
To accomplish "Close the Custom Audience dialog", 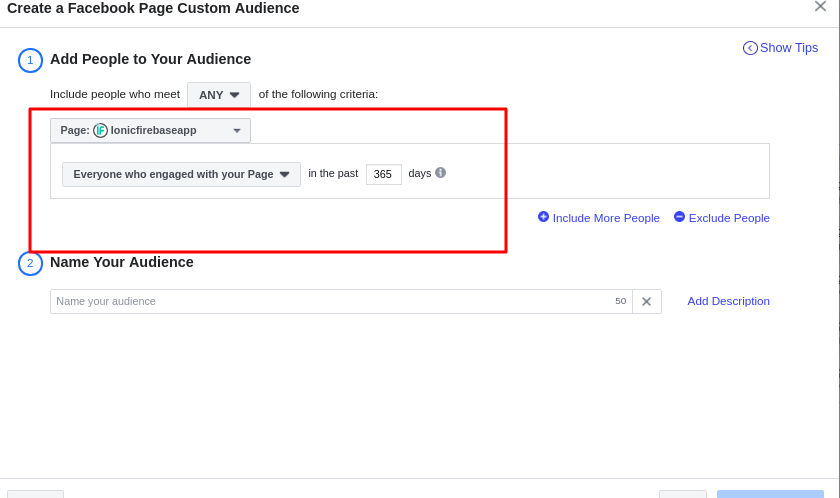I will click(820, 6).
